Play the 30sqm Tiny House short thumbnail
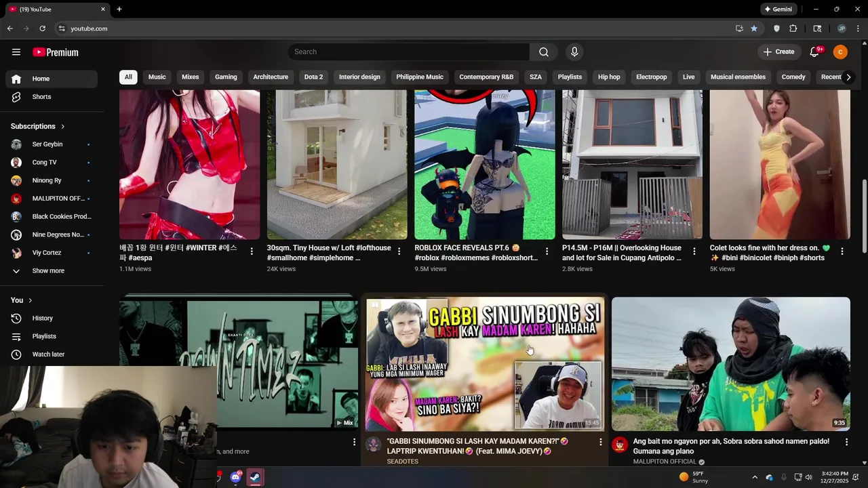The width and height of the screenshot is (868, 488). (x=337, y=165)
